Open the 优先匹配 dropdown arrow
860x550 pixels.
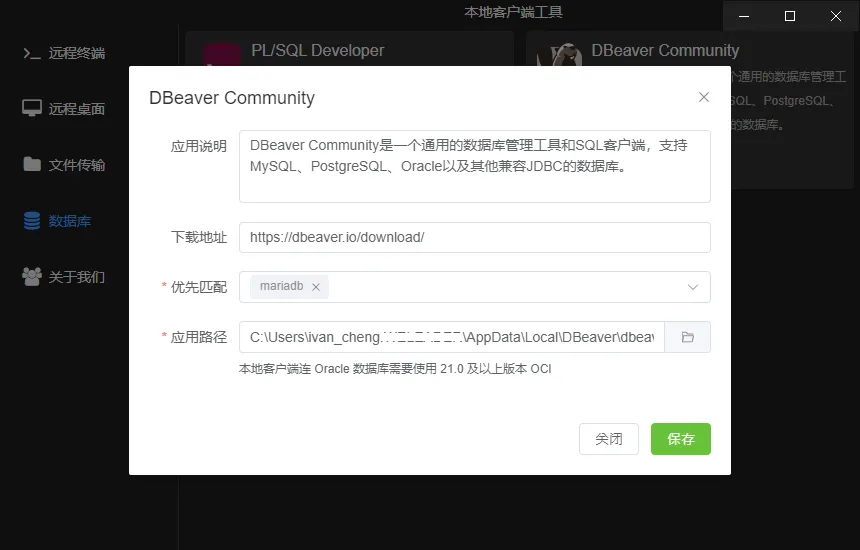click(x=693, y=287)
